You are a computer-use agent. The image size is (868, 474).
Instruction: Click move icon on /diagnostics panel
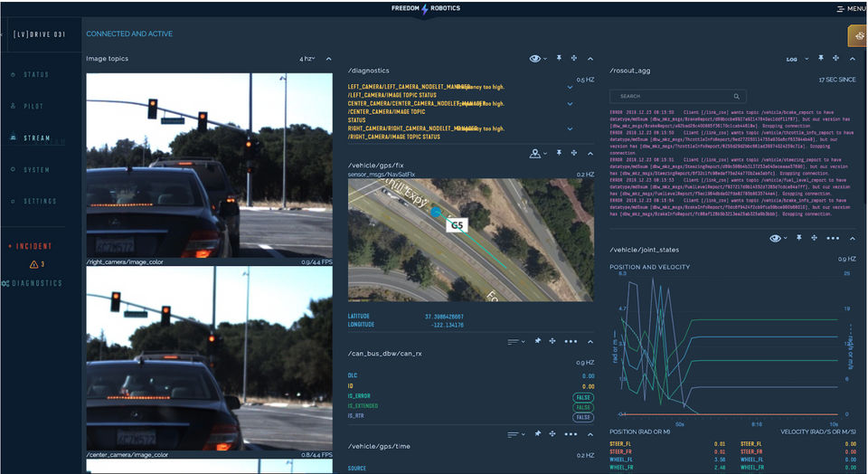pyautogui.click(x=573, y=59)
